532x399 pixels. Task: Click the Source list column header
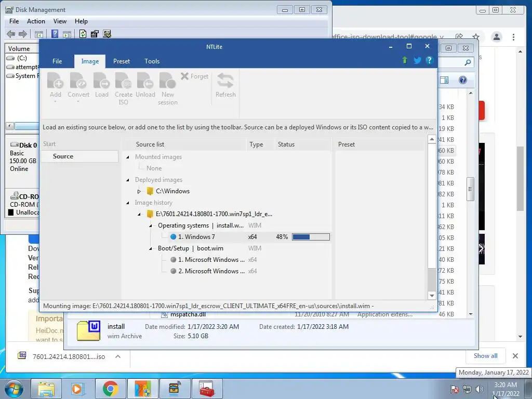coord(184,144)
